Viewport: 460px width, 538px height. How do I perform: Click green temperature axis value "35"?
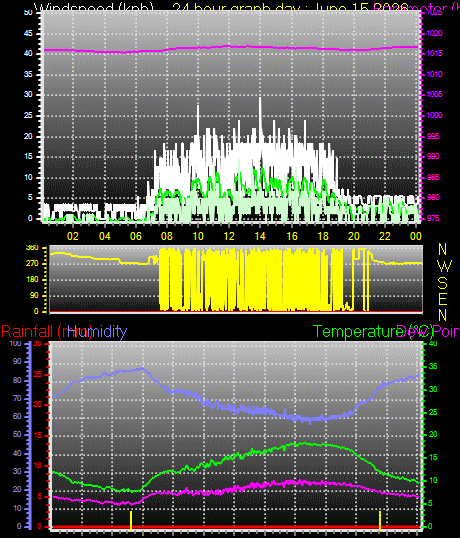click(433, 367)
